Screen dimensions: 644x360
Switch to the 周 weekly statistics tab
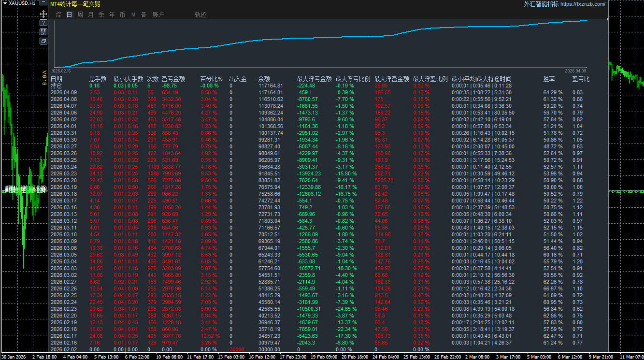click(80, 15)
